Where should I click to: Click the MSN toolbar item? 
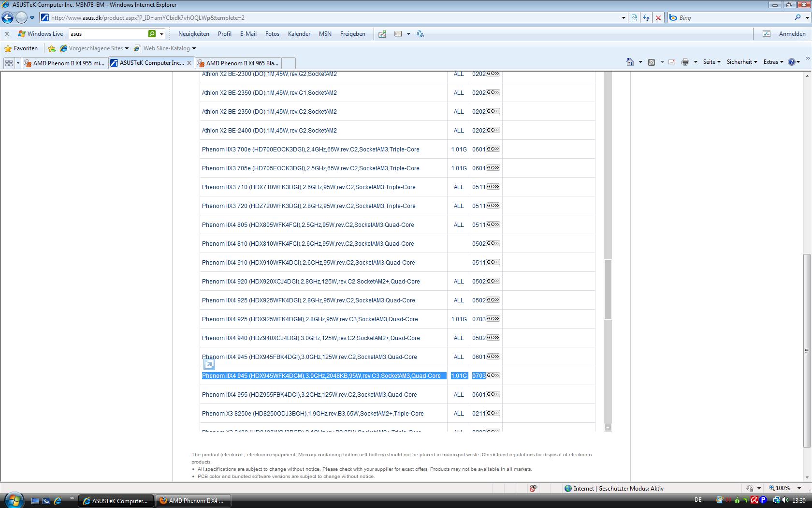pyautogui.click(x=325, y=34)
